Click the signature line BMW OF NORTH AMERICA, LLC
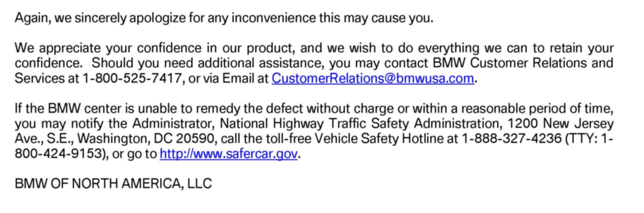Viewport: 644px width, 213px height. 113,183
